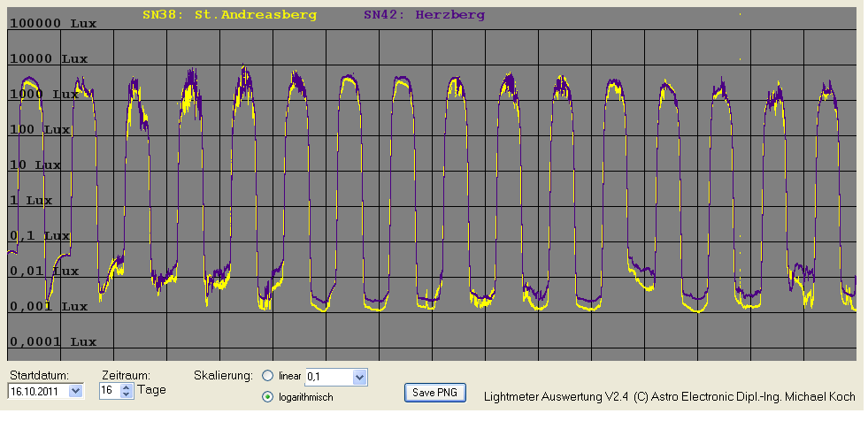Click the 0,01 Lux axis label
Screen dimensions: 868x421
tap(46, 272)
